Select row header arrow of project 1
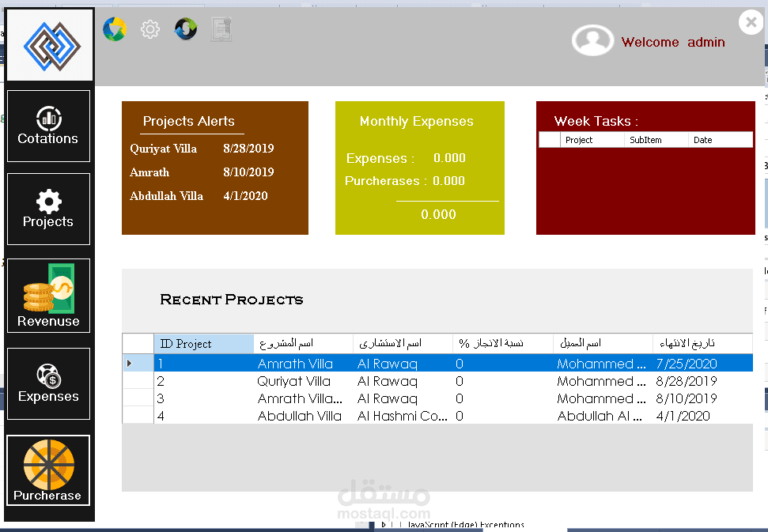The height and width of the screenshot is (532, 768). [138, 363]
